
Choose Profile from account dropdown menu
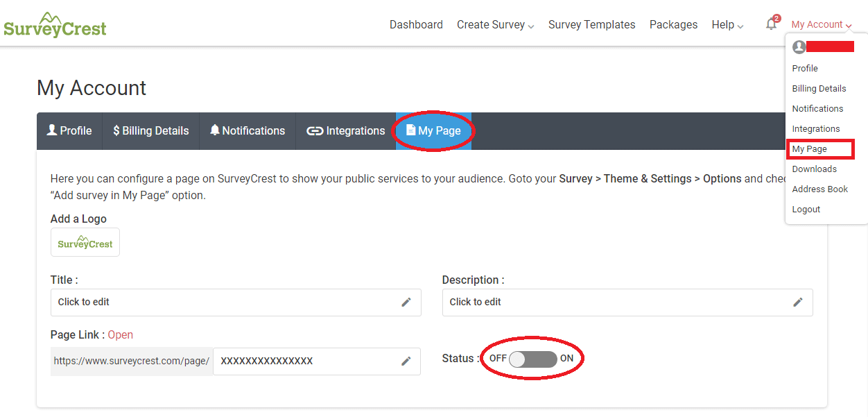point(805,68)
